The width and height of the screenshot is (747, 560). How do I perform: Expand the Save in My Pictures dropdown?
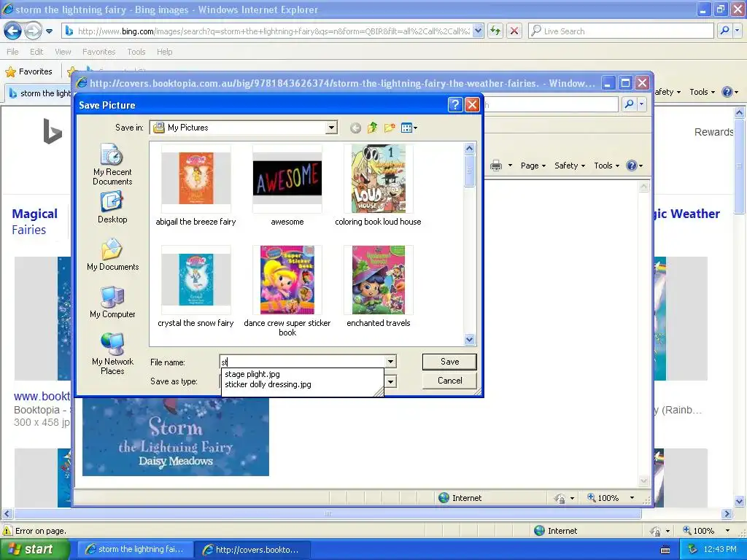(331, 128)
